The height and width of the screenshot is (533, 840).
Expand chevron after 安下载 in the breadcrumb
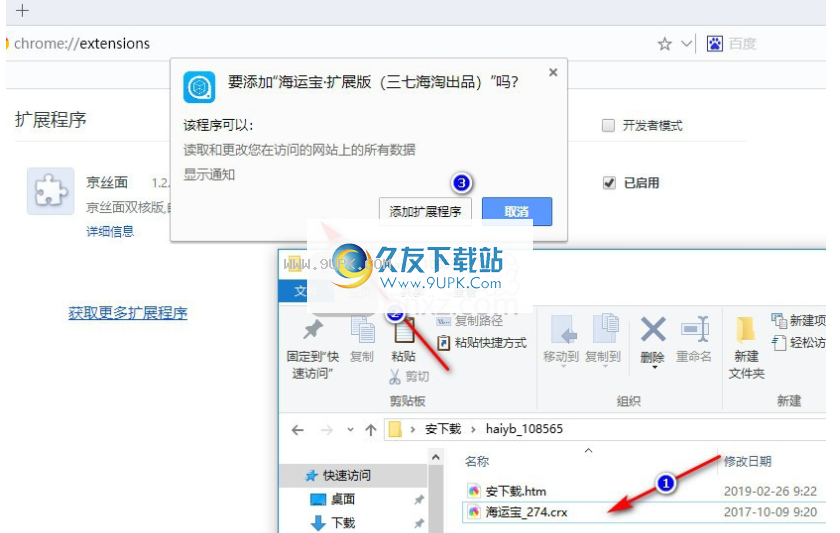[474, 429]
